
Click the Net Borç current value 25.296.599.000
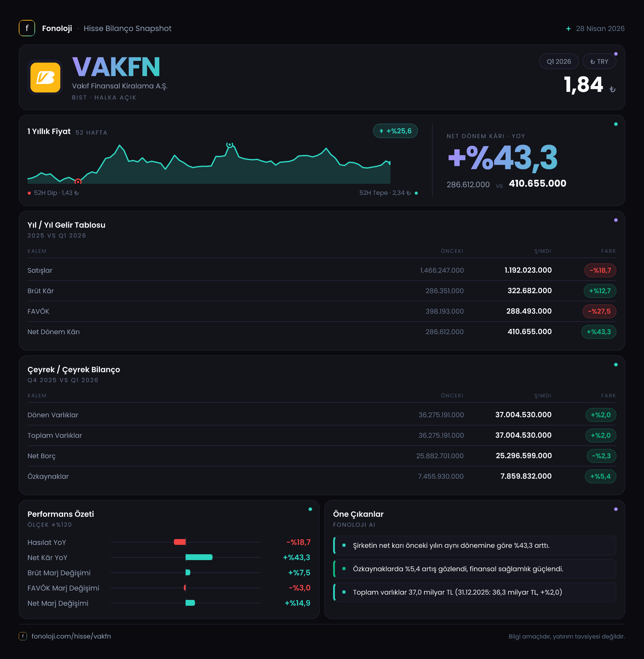coord(524,456)
